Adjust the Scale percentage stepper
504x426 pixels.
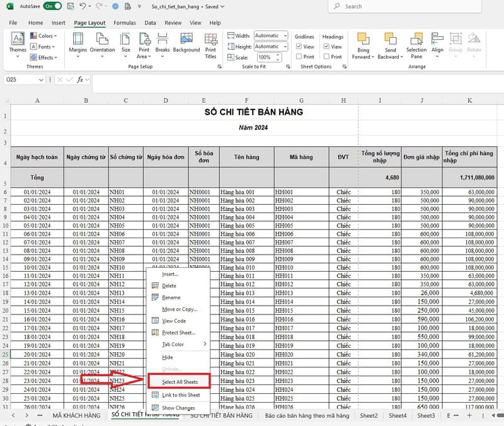278,57
